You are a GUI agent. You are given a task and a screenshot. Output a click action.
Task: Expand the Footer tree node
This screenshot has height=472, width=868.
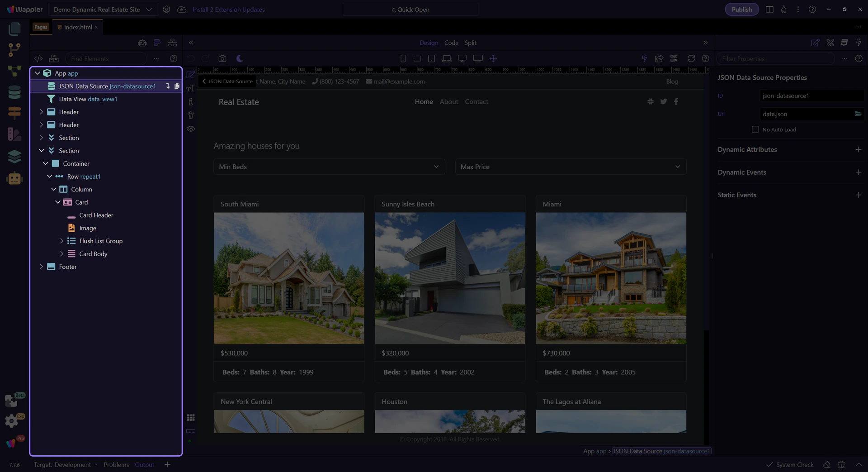pyautogui.click(x=42, y=267)
